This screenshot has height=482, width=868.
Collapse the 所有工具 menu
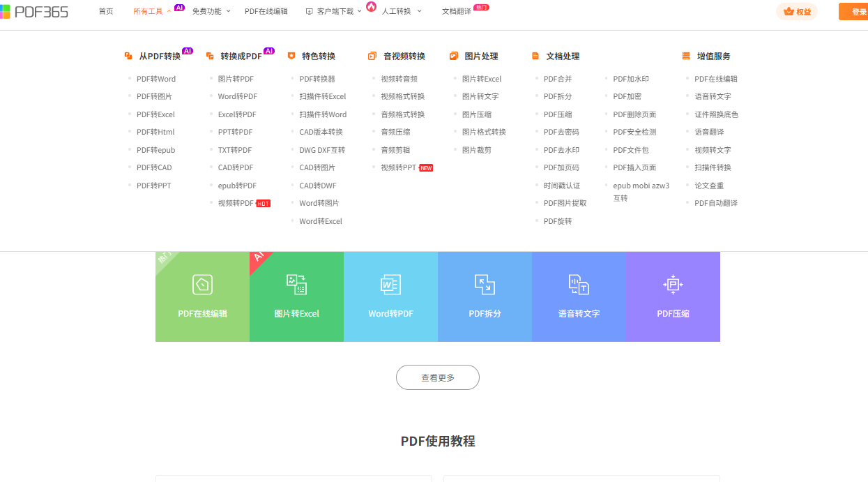click(x=169, y=11)
